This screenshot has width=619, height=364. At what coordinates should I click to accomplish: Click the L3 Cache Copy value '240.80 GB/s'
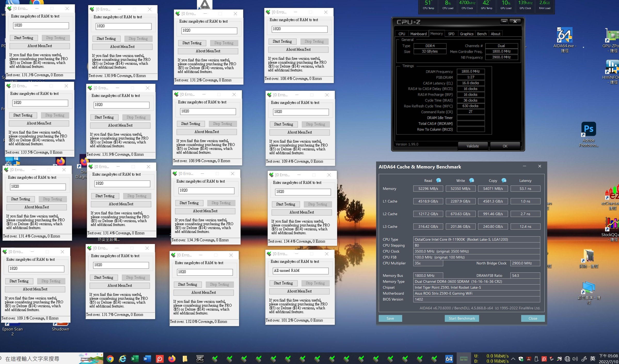[x=493, y=227]
